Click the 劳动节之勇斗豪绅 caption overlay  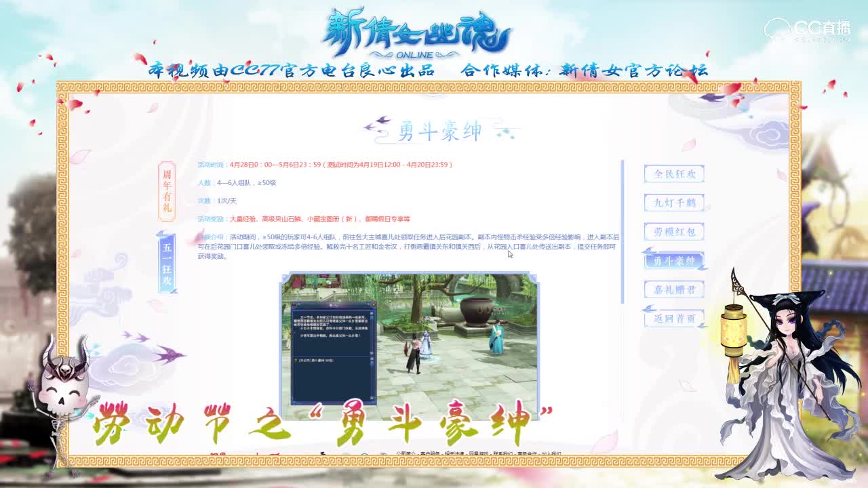point(321,424)
